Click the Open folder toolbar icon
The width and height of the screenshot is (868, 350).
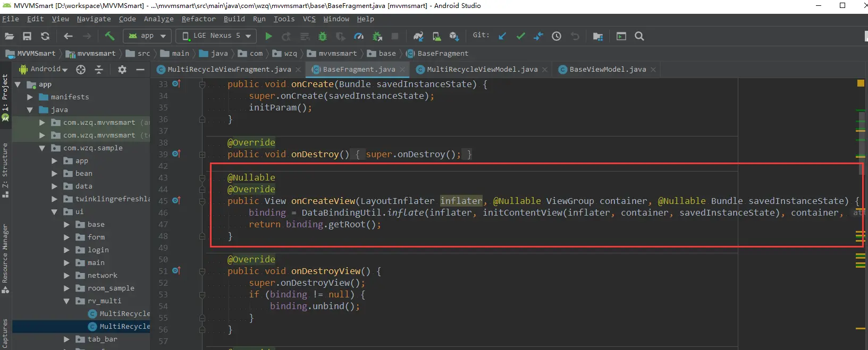pyautogui.click(x=9, y=36)
